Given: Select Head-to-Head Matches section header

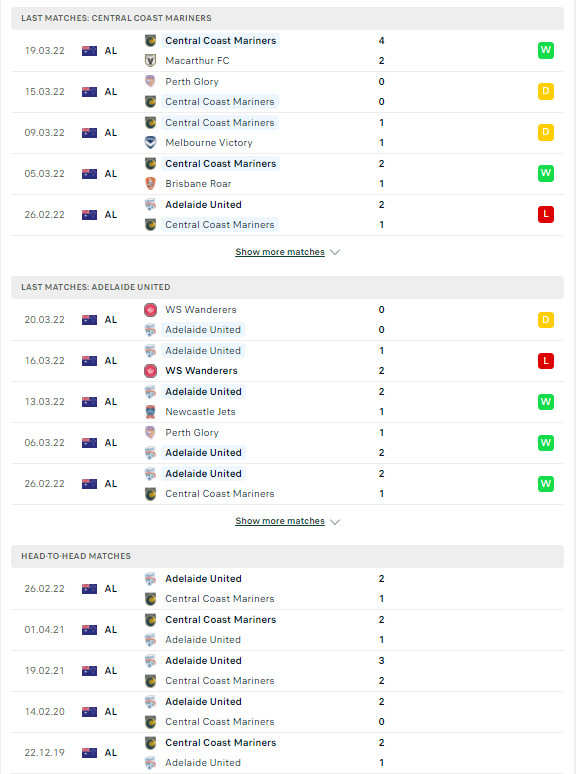Looking at the screenshot, I should 287,556.
